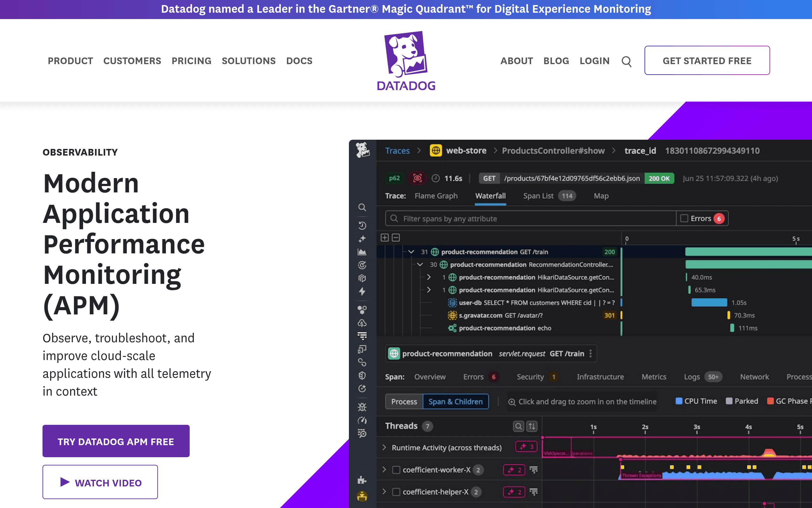Open the LOGIN link
Image resolution: width=812 pixels, height=508 pixels.
(x=594, y=61)
